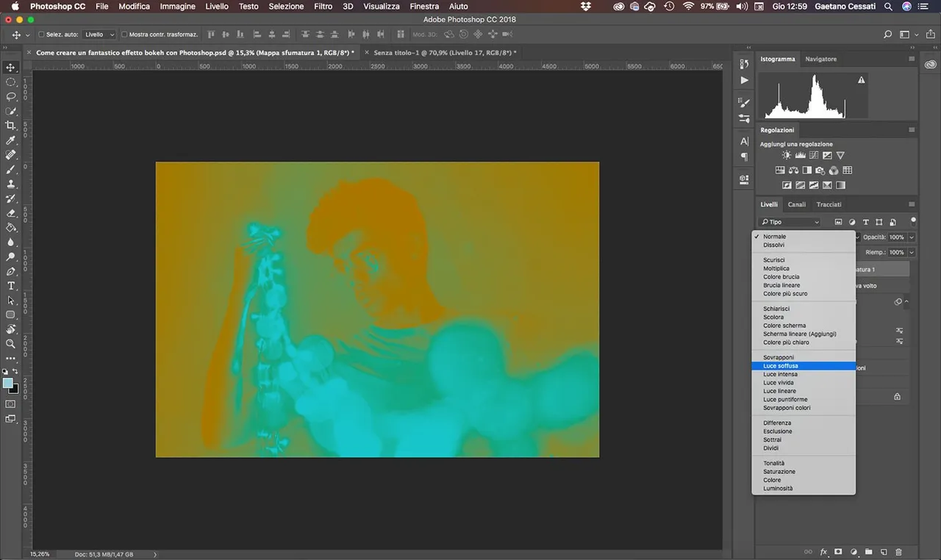Add a Brightness/Contrast adjustment

787,156
